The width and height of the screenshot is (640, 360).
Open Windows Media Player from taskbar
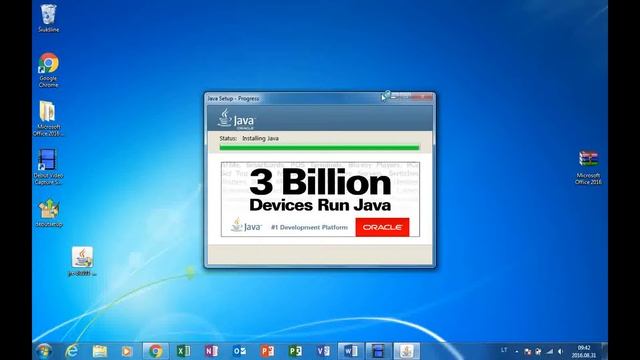coord(127,351)
